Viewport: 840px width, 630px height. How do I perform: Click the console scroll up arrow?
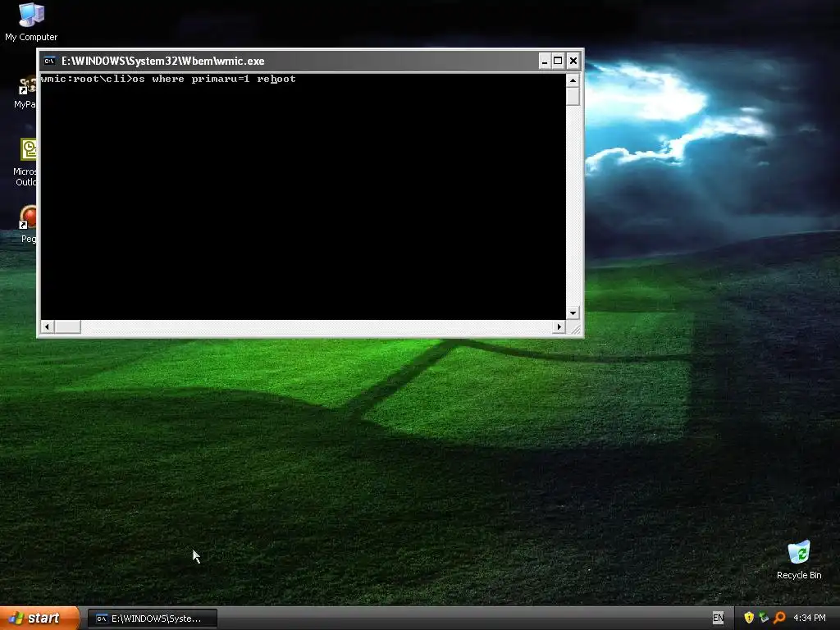click(x=573, y=81)
